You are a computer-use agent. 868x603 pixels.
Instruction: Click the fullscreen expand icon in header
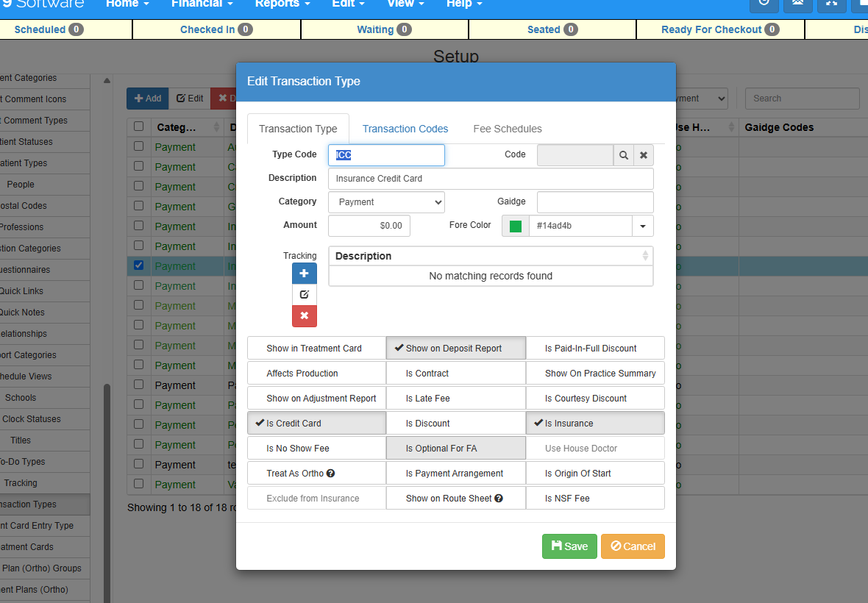(x=831, y=4)
